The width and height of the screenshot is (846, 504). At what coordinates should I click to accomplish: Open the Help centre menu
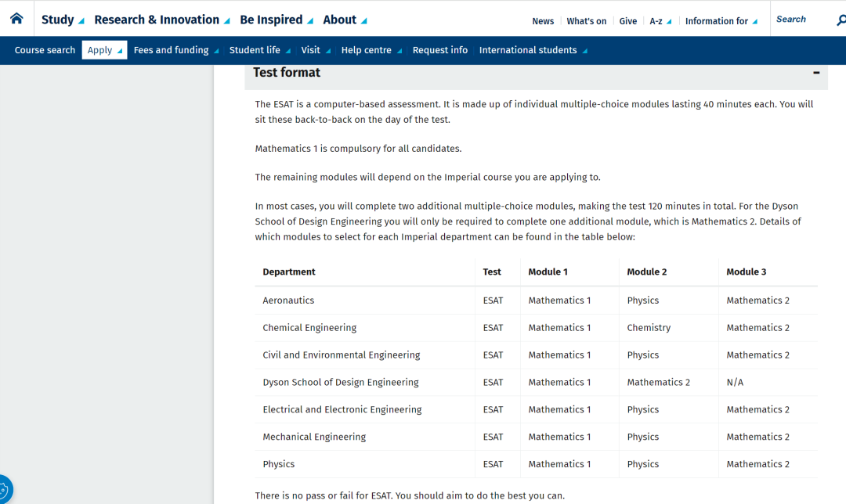371,50
